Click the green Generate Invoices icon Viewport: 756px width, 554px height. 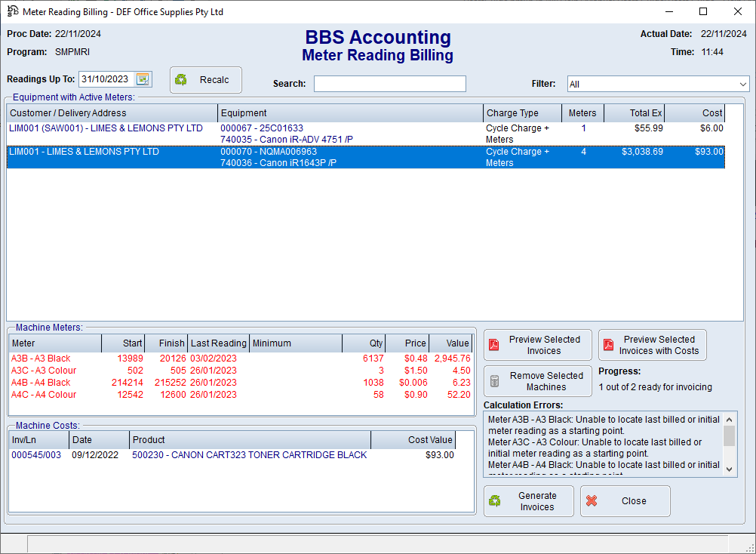(x=495, y=501)
